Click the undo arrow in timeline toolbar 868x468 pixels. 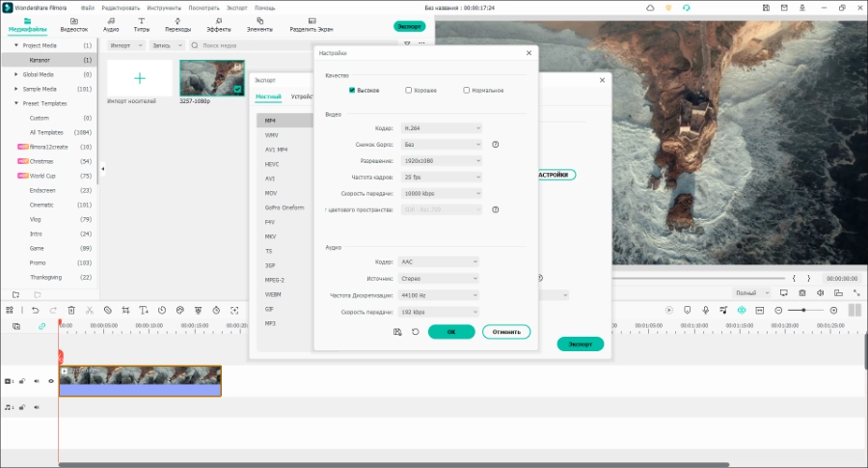[x=36, y=311]
